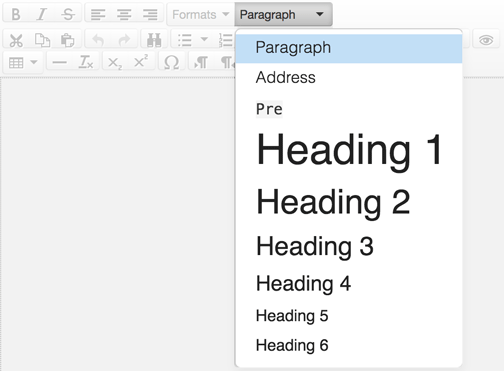Choose Address block format
Viewport: 504px width, 371px height.
coord(349,78)
